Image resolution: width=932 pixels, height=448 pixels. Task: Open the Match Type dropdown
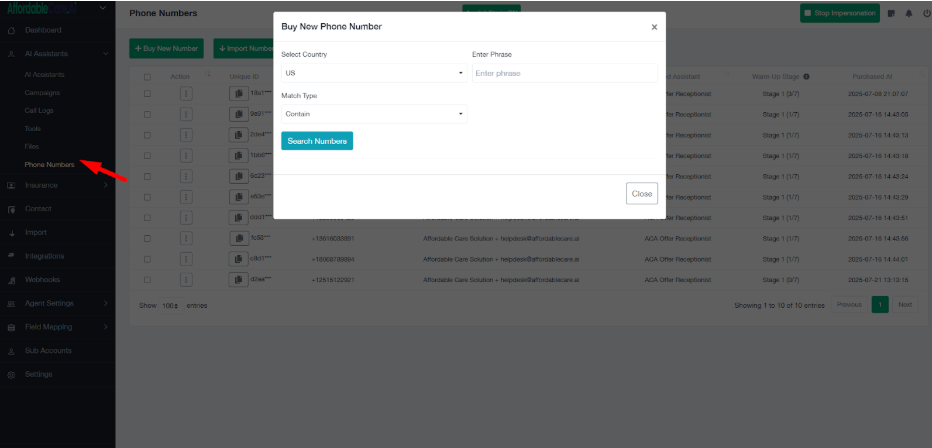(x=373, y=114)
